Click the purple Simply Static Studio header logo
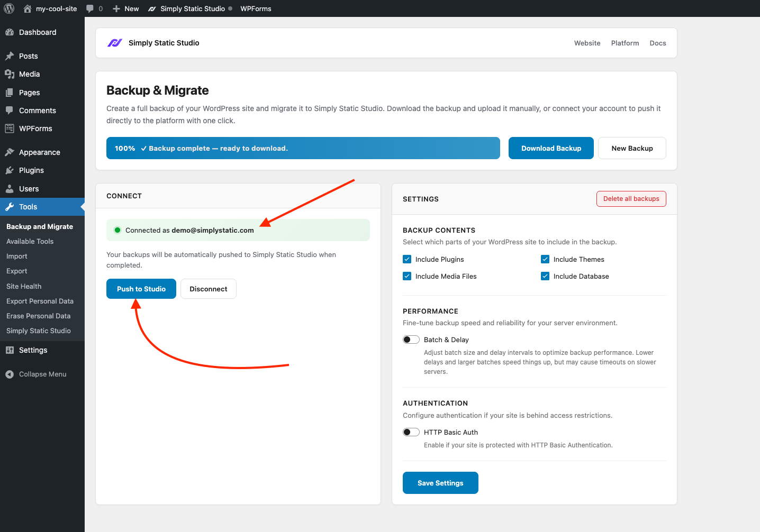The width and height of the screenshot is (760, 532). click(x=115, y=43)
